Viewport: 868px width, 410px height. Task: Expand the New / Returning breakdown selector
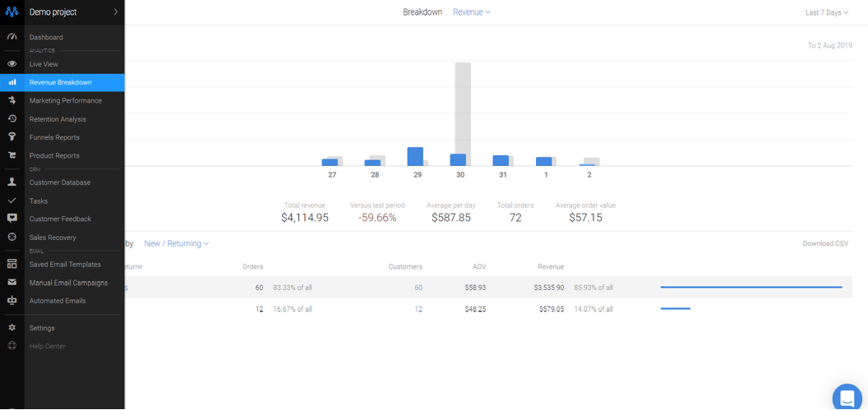[176, 244]
